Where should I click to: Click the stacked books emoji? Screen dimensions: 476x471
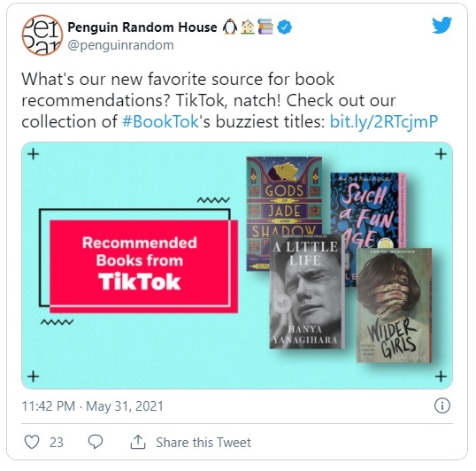(265, 27)
